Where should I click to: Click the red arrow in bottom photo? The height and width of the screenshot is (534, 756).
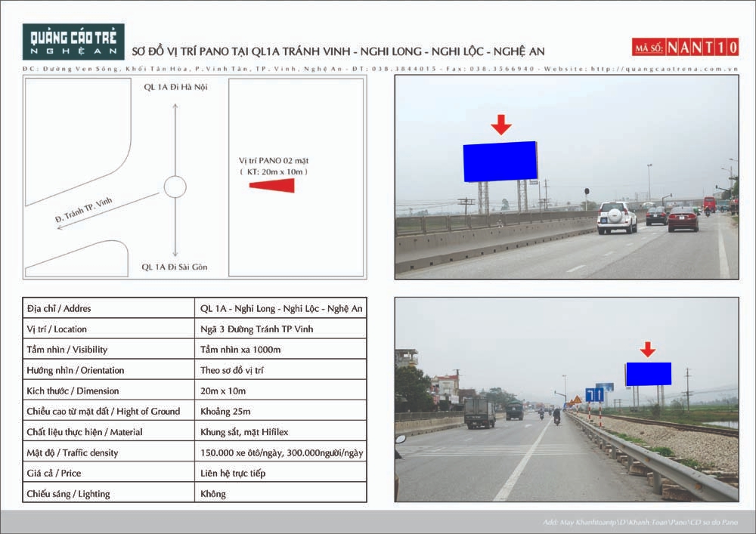pos(648,349)
